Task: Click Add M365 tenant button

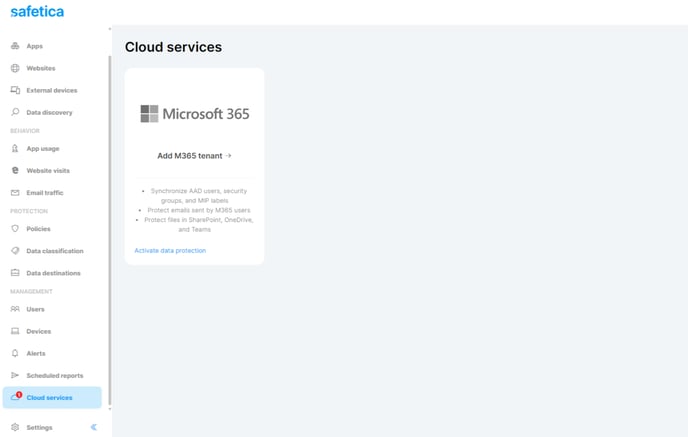Action: click(194, 156)
